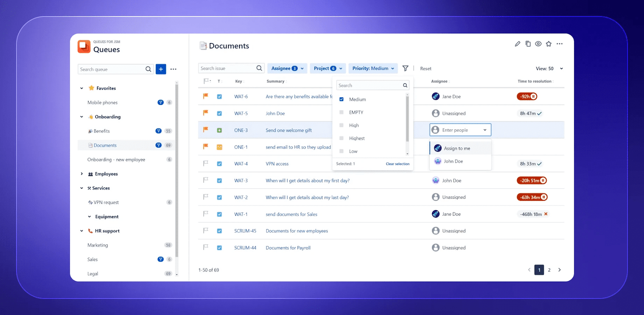Screen dimensions: 644x315
Task: Check the High priority checkbox
Action: tap(341, 125)
